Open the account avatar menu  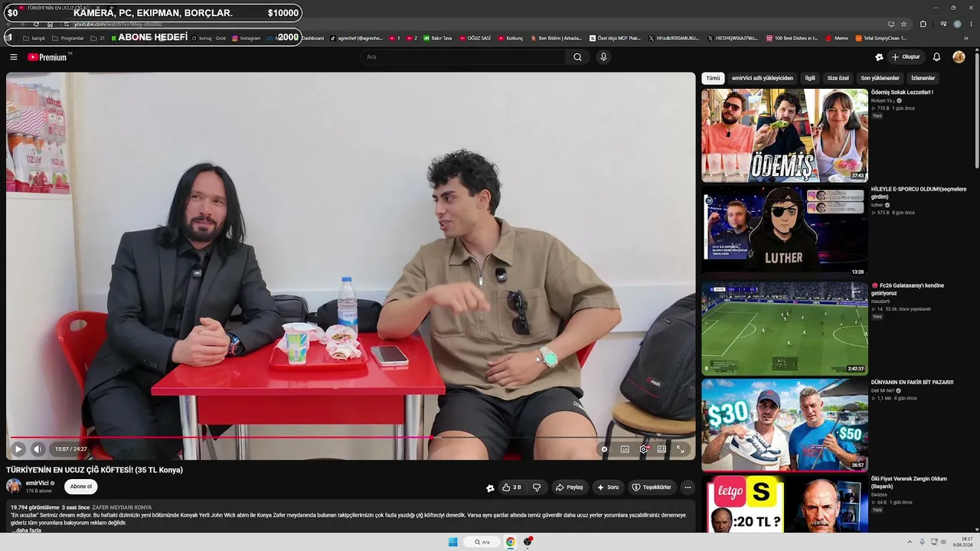coord(959,57)
